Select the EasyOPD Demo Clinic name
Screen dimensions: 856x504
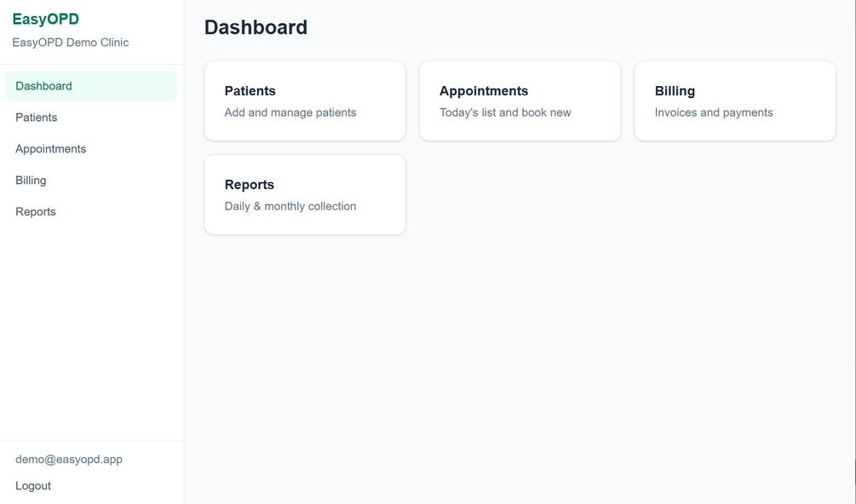(71, 43)
